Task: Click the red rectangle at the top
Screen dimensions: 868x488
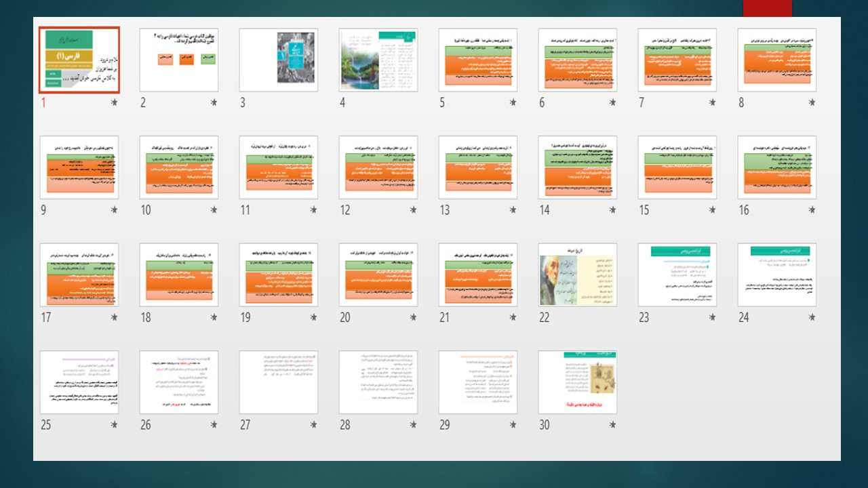Action: (x=767, y=8)
